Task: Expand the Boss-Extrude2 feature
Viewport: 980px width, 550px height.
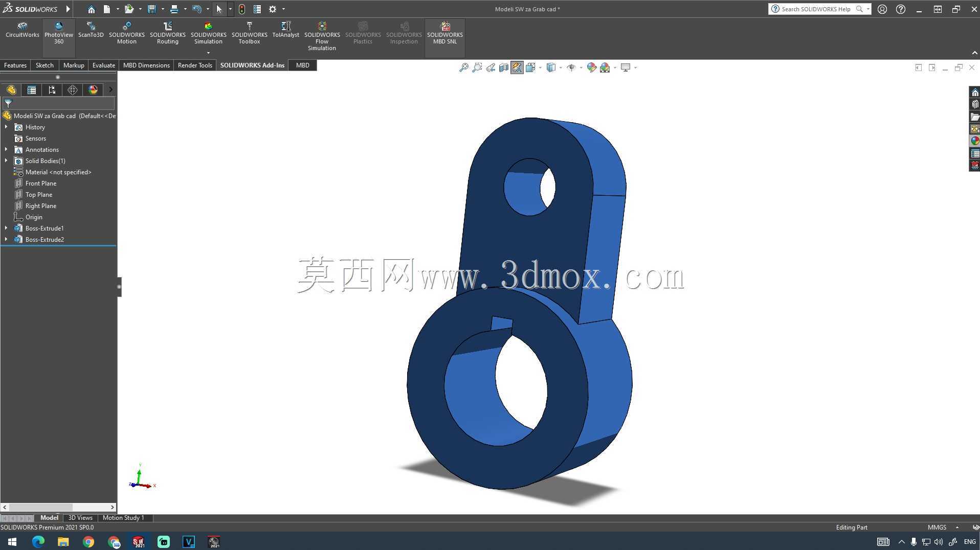Action: tap(6, 239)
